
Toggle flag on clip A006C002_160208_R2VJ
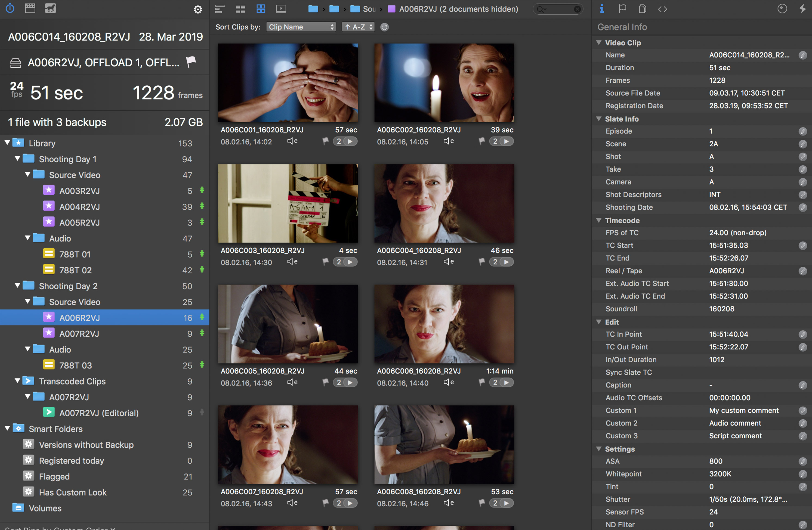pyautogui.click(x=482, y=141)
